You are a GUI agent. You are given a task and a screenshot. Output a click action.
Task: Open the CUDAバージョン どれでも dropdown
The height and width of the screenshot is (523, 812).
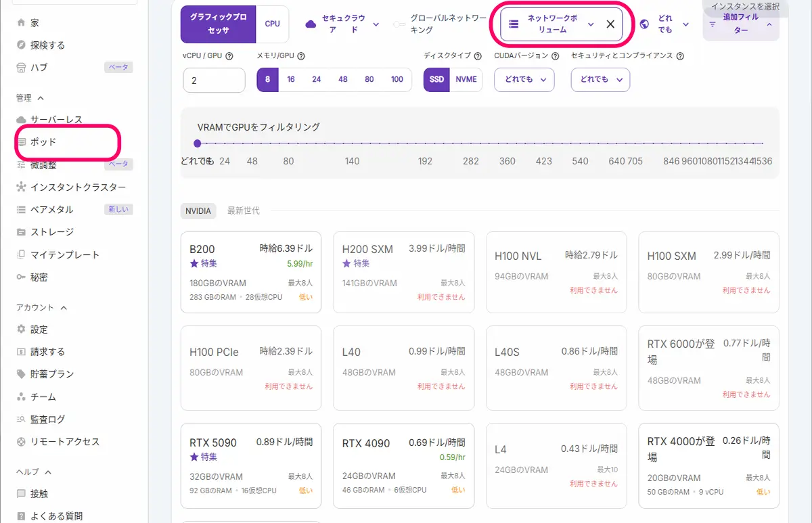(x=524, y=80)
